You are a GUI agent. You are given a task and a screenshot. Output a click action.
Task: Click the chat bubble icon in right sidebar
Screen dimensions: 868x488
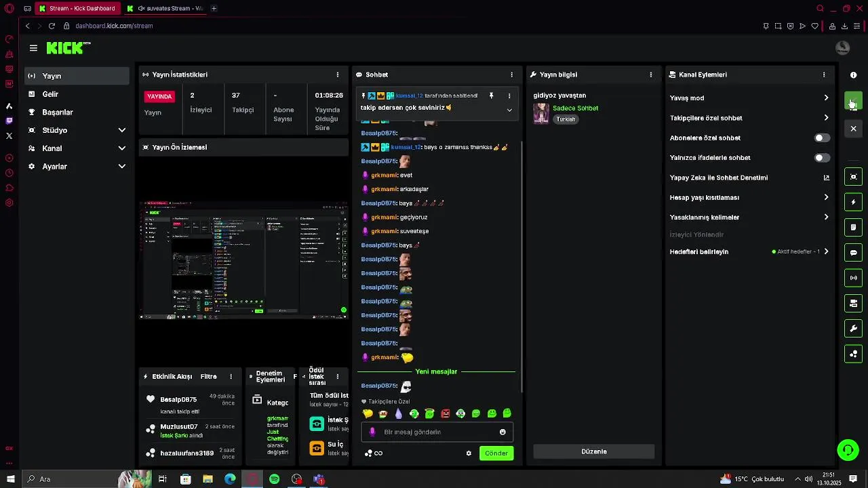854,253
